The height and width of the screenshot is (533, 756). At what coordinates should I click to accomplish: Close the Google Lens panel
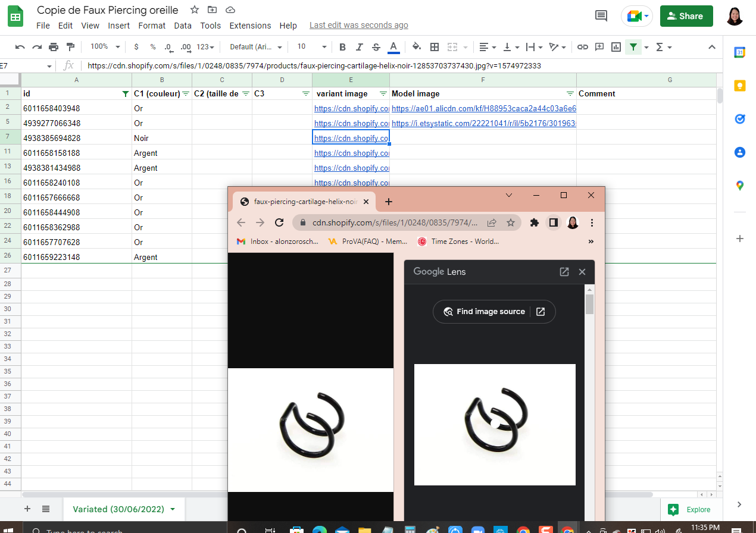point(582,272)
